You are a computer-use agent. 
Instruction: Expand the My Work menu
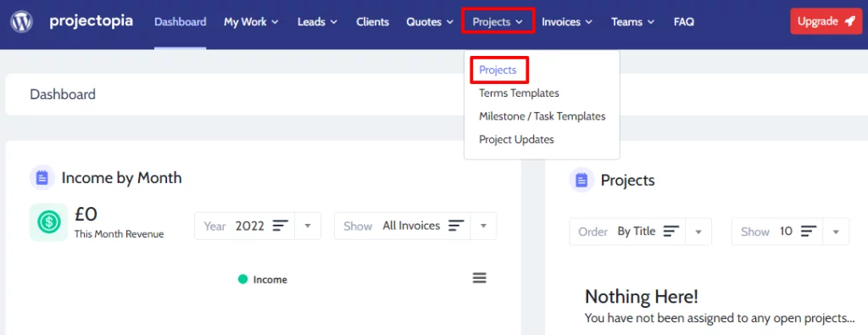tap(251, 22)
